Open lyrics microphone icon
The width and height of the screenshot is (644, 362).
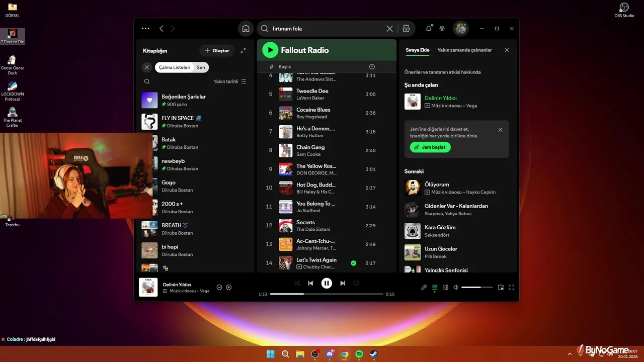tap(424, 287)
